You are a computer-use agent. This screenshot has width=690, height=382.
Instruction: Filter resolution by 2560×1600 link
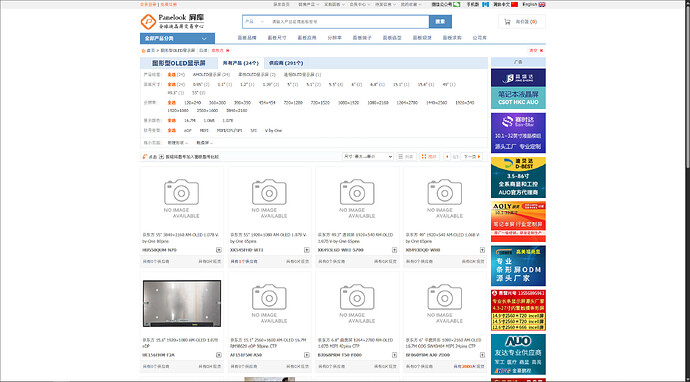[x=207, y=110]
